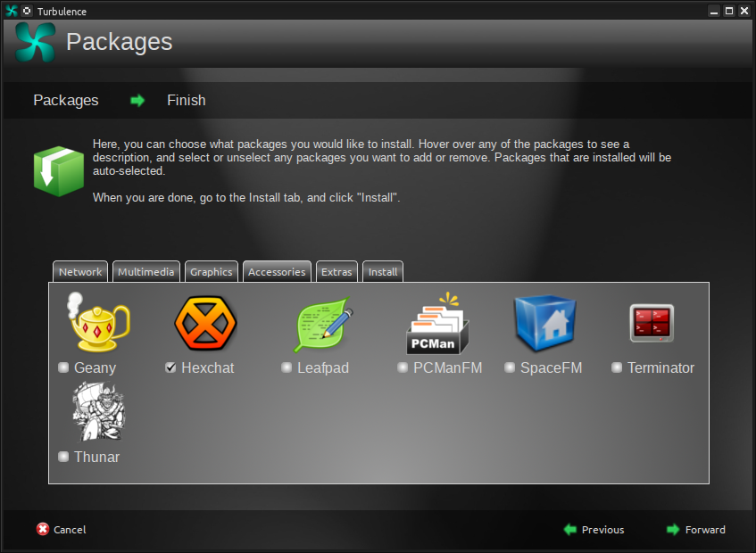Open the Install tab
The width and height of the screenshot is (756, 553).
pyautogui.click(x=383, y=272)
